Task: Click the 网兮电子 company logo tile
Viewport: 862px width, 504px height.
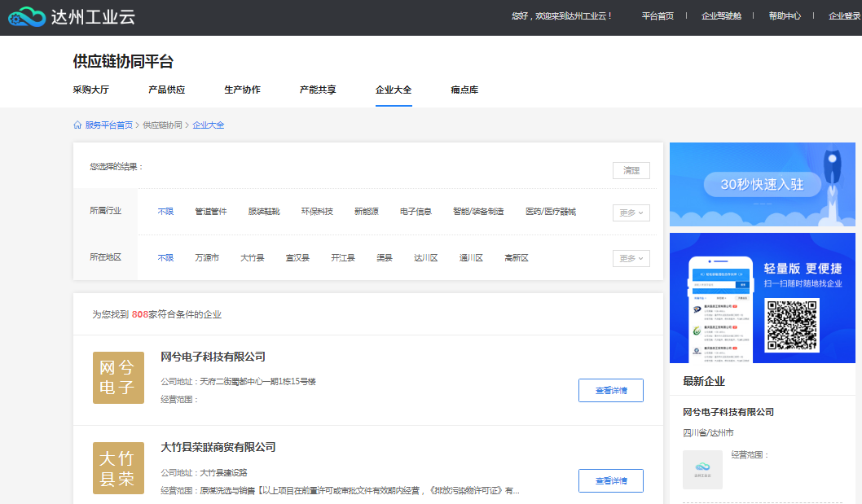Action: (118, 378)
